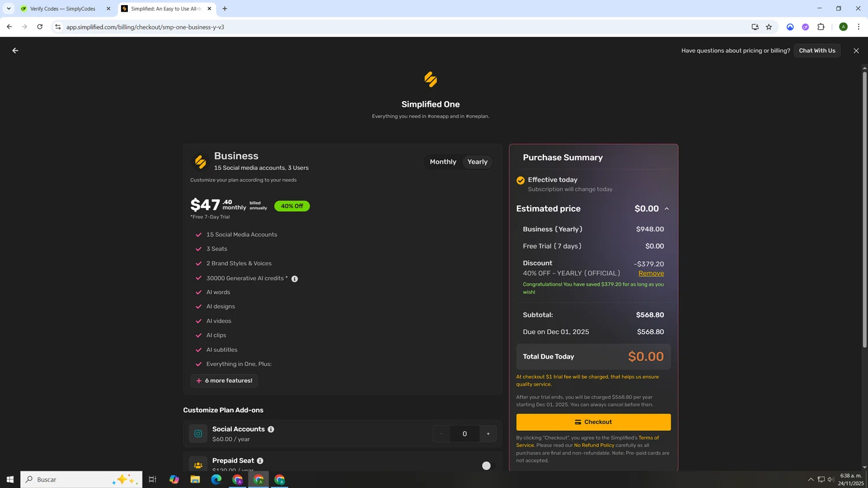Decrease Social Accounts quantity with minus
Viewport: 868px width, 488px height.
point(442,434)
